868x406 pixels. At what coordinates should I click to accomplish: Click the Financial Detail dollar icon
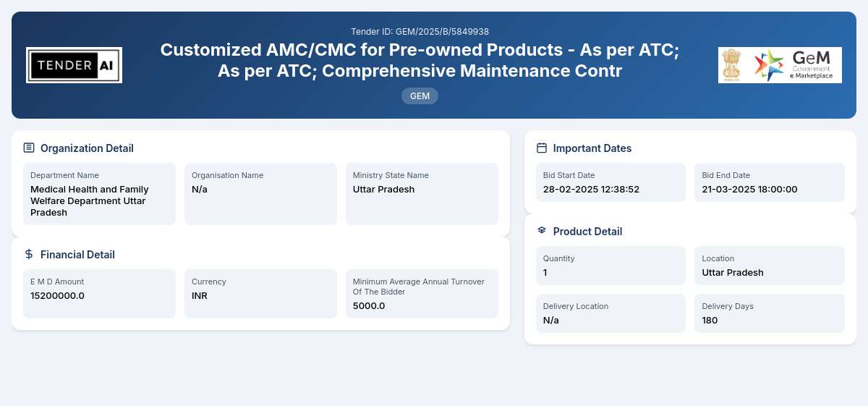[x=29, y=254]
